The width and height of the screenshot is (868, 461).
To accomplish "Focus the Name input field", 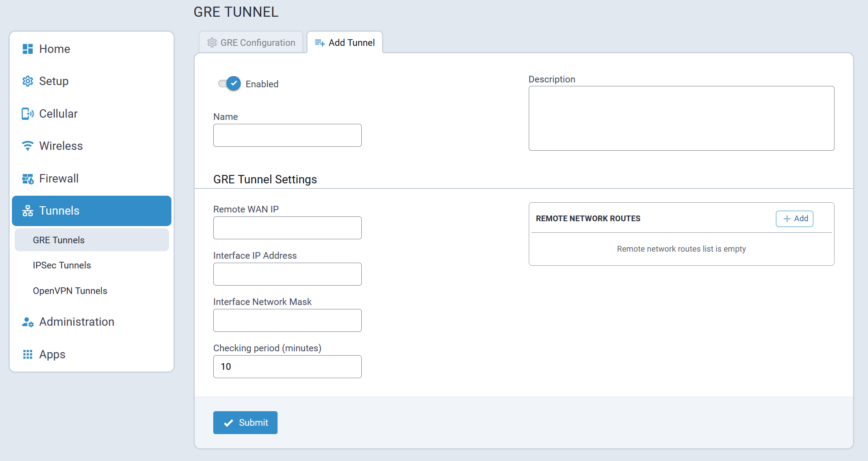I will [x=287, y=135].
